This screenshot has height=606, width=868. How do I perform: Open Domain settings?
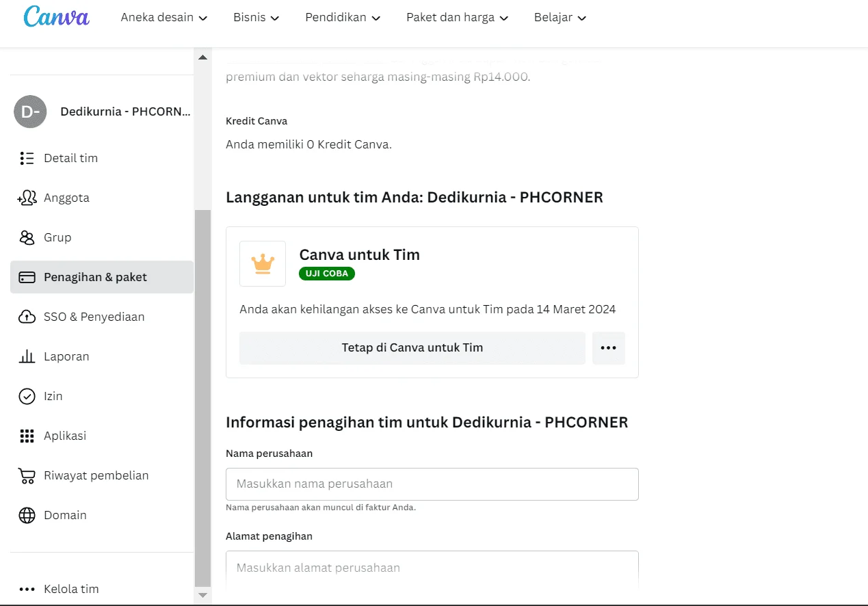click(102, 515)
